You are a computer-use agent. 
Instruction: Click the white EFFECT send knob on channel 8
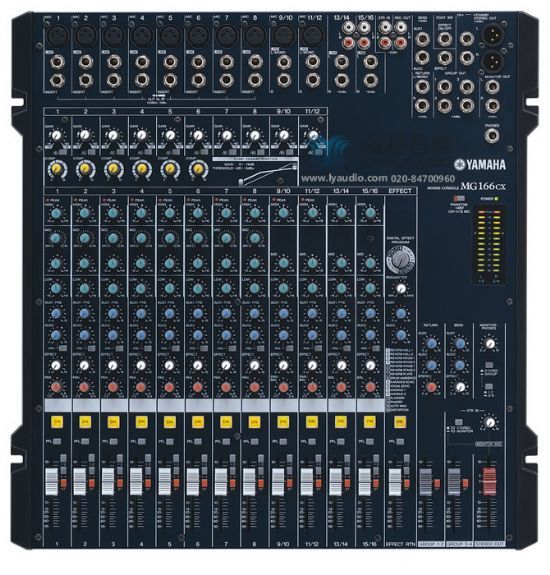254,366
